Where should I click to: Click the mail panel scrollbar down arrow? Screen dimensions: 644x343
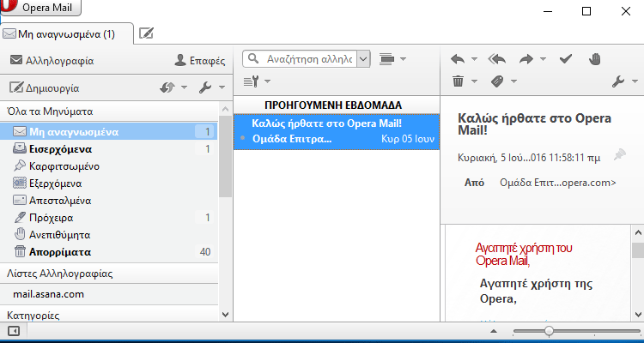tap(225, 315)
